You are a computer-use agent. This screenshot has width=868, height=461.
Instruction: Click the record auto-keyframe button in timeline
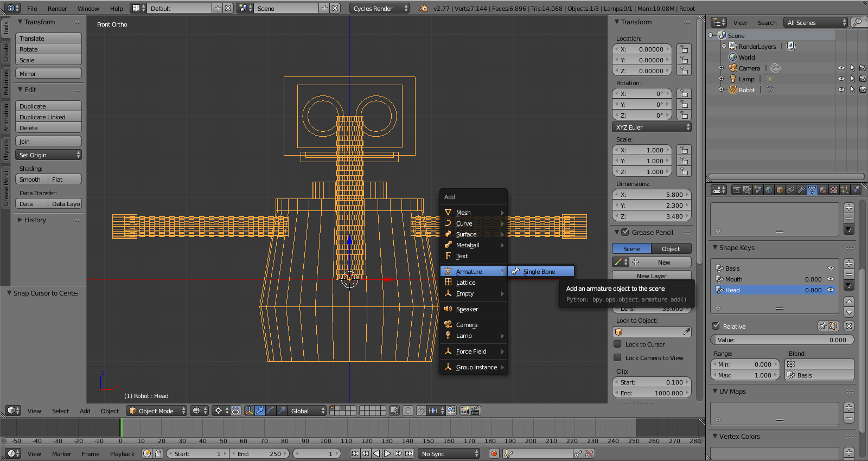(494, 453)
